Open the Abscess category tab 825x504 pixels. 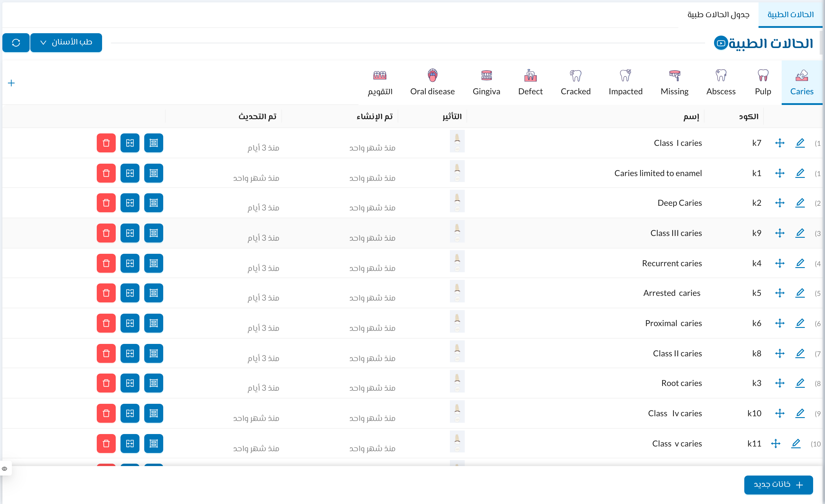(x=721, y=83)
